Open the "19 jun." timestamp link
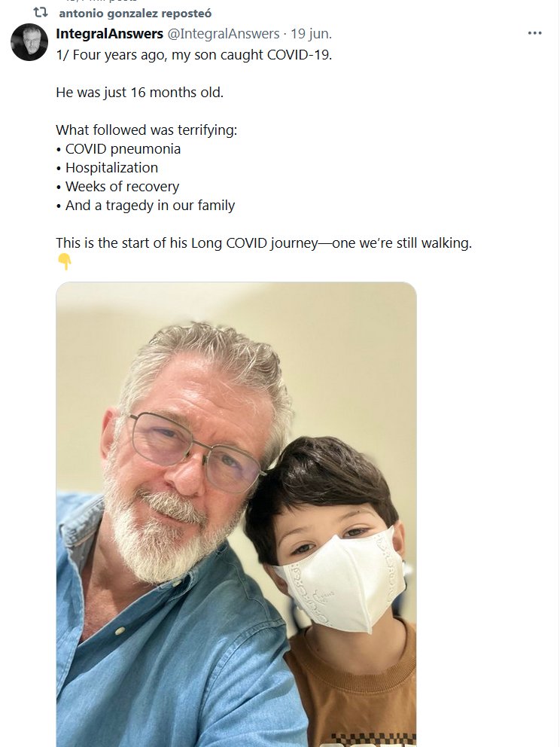Viewport: 560px width, 747px height. (309, 34)
